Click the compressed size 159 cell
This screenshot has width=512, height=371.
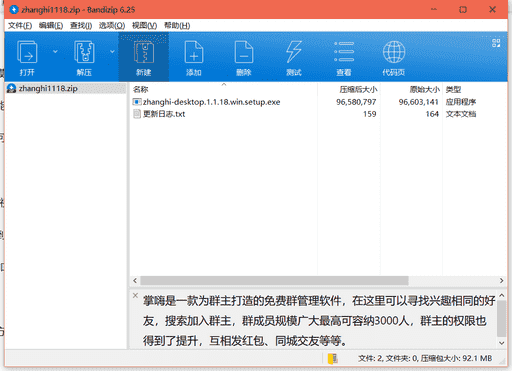[x=370, y=114]
